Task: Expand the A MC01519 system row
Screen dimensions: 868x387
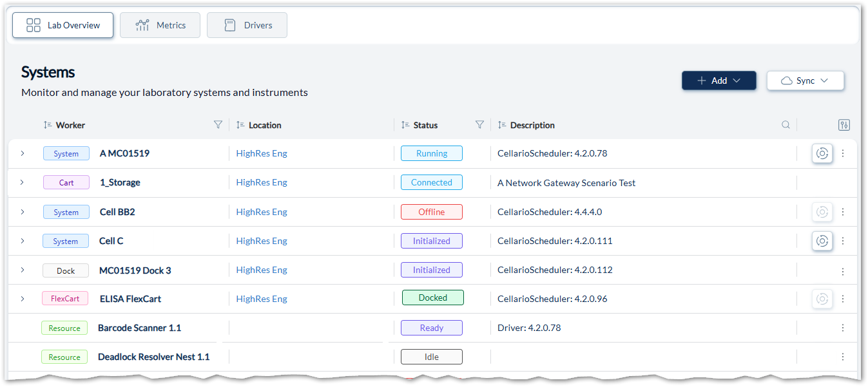Action: click(x=23, y=153)
